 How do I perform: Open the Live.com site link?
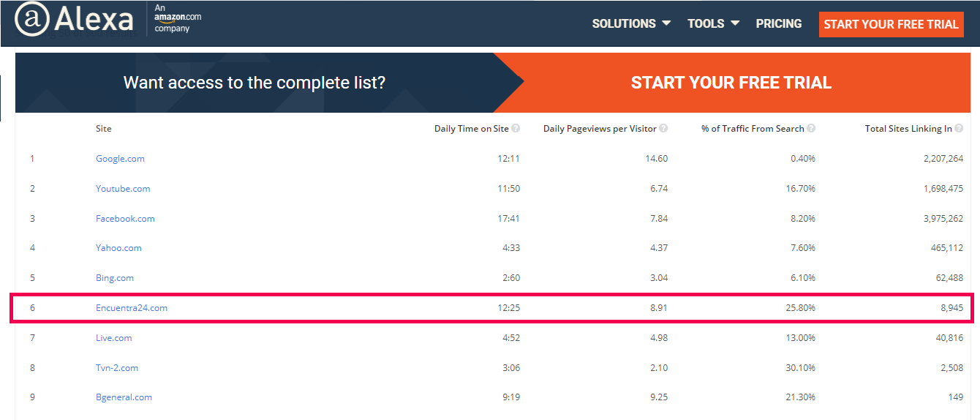point(113,338)
